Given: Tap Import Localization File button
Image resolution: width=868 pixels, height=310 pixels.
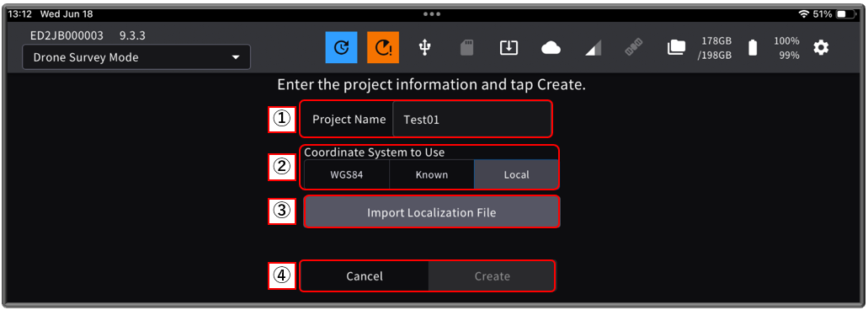Looking at the screenshot, I should [x=432, y=212].
